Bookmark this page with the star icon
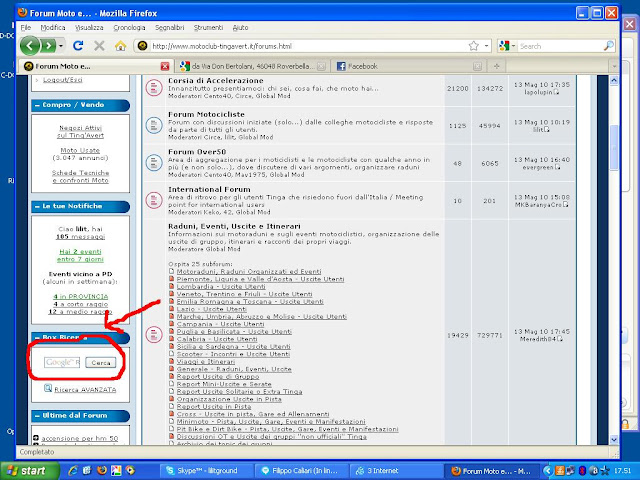 [x=473, y=46]
